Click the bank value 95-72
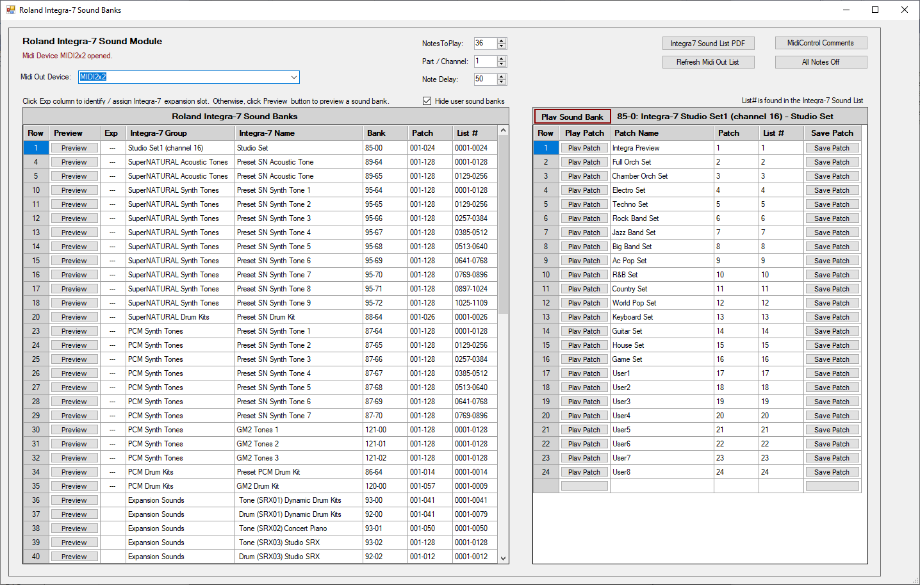The image size is (920, 588). pyautogui.click(x=385, y=303)
